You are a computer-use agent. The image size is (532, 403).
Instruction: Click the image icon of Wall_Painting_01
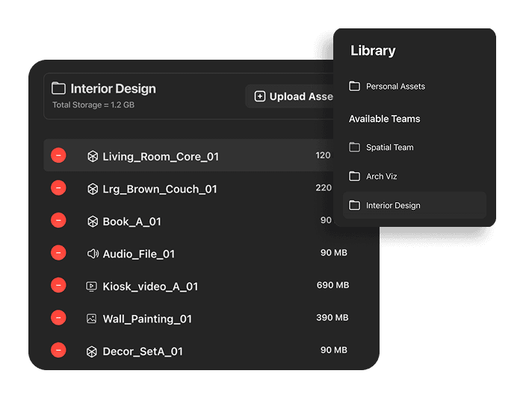(x=92, y=319)
